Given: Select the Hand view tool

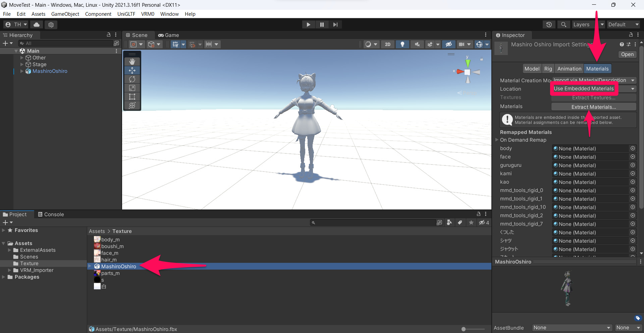Looking at the screenshot, I should pyautogui.click(x=132, y=61).
